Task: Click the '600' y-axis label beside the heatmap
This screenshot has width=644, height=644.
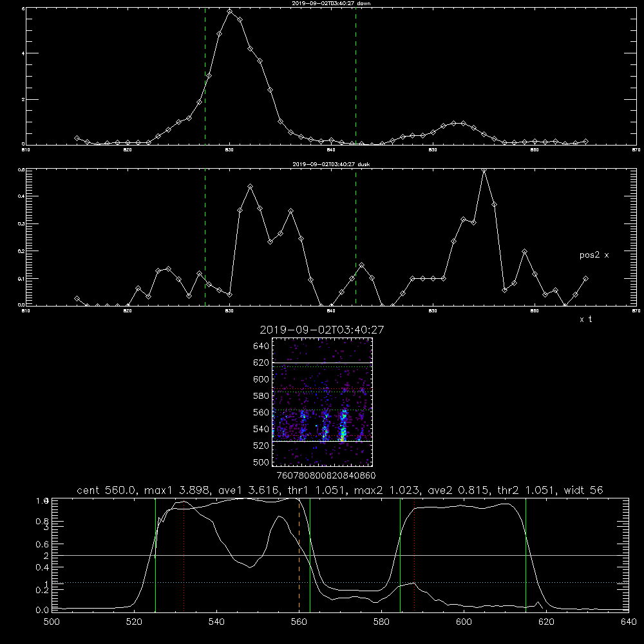Action: point(261,379)
